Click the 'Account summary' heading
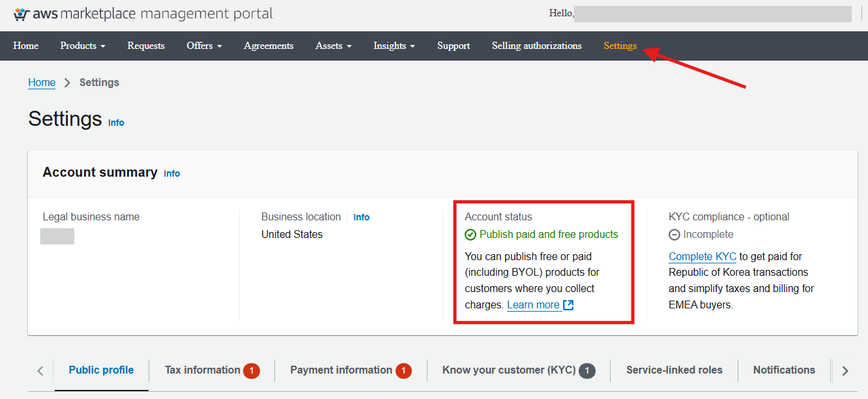This screenshot has height=399, width=868. click(100, 172)
